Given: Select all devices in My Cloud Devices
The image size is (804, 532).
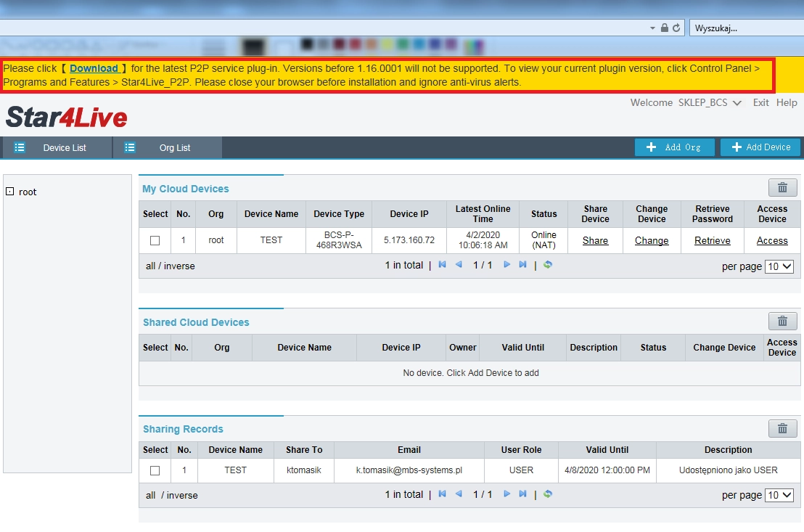Looking at the screenshot, I should [150, 266].
